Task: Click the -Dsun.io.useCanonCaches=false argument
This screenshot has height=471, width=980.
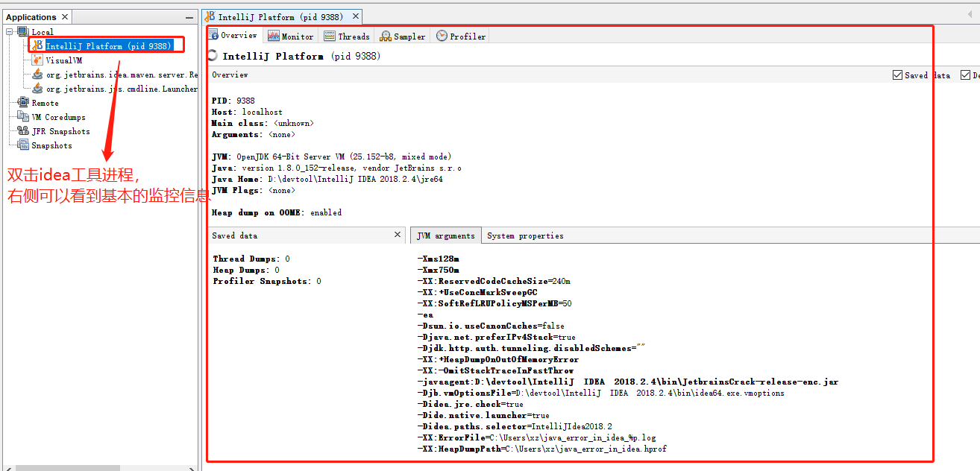Action: [491, 326]
